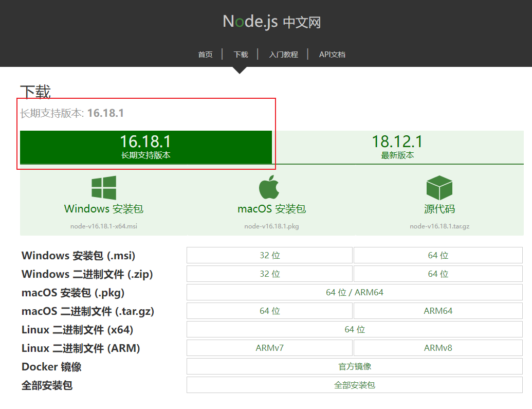The width and height of the screenshot is (532, 409).
Task: Open the 下载 navigation item
Action: [241, 55]
